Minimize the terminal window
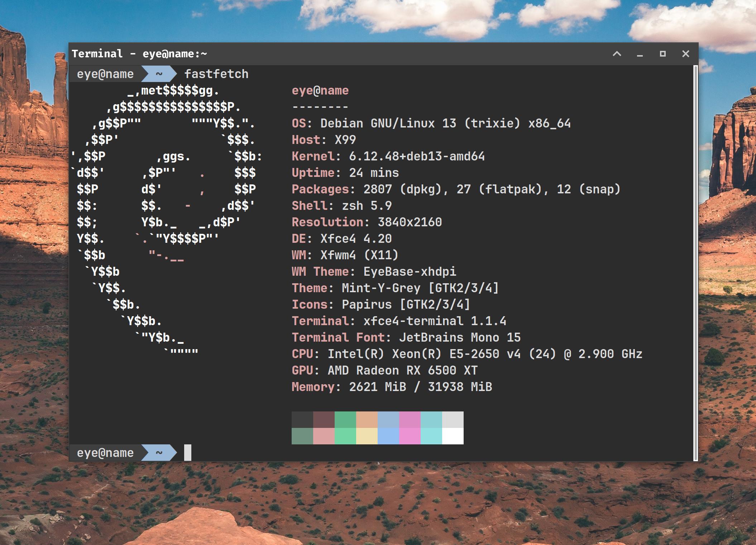 pyautogui.click(x=640, y=54)
